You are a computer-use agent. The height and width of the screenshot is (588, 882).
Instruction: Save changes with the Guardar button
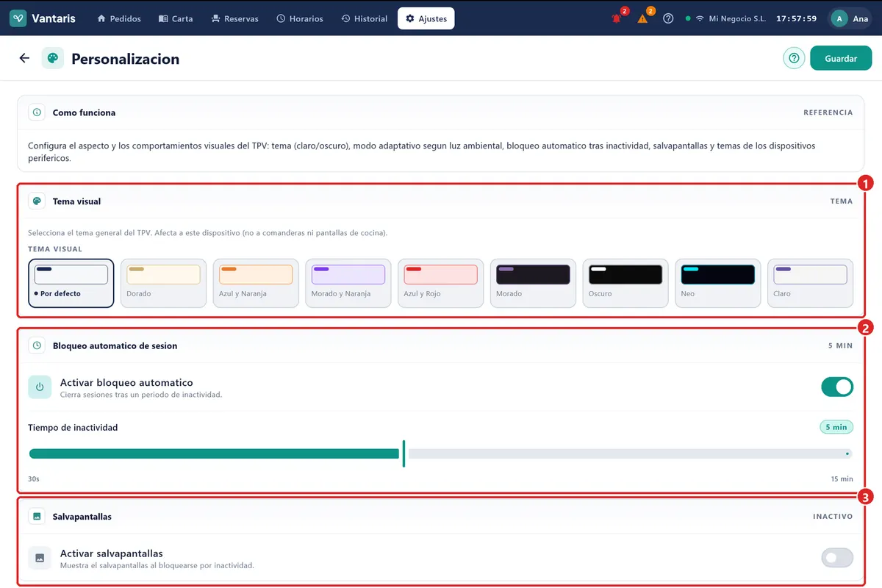click(841, 58)
